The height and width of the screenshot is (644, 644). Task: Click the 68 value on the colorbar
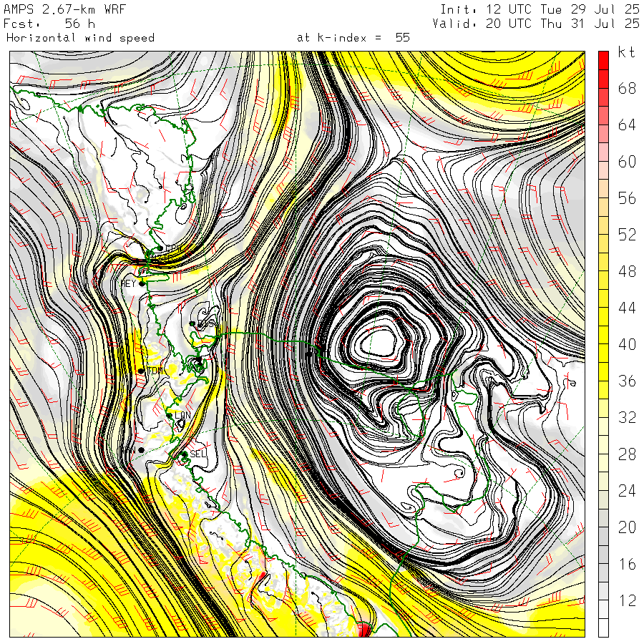point(627,88)
